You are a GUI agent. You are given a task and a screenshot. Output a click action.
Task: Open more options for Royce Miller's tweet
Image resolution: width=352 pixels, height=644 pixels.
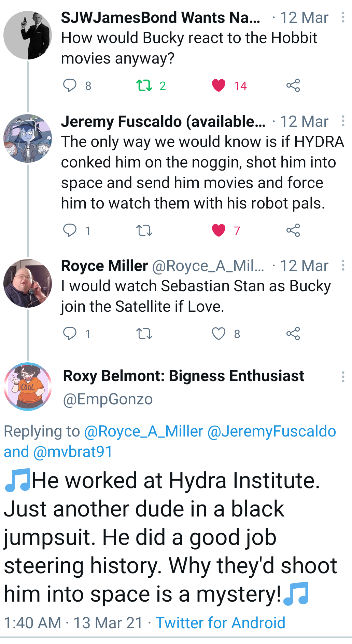click(343, 266)
